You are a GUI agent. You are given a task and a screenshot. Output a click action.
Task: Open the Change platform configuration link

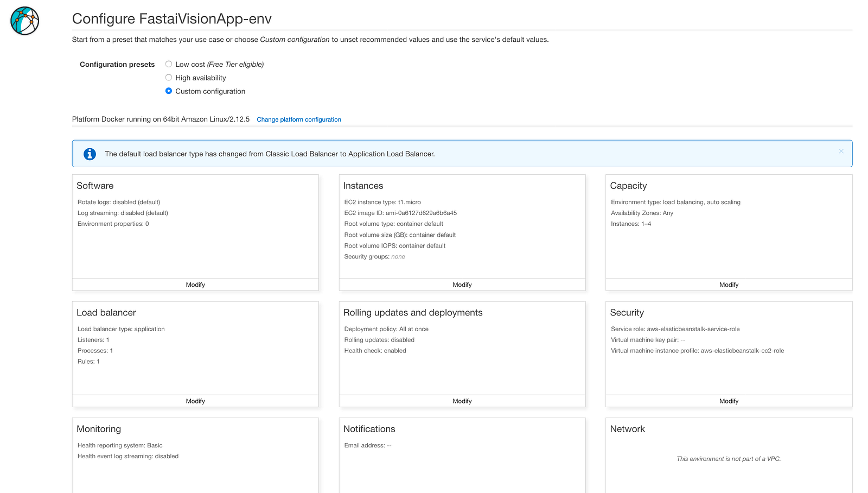point(298,119)
